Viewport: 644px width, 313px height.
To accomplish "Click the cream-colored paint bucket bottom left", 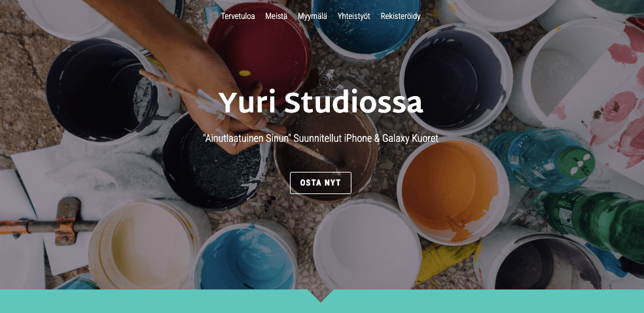I will coord(144,244).
